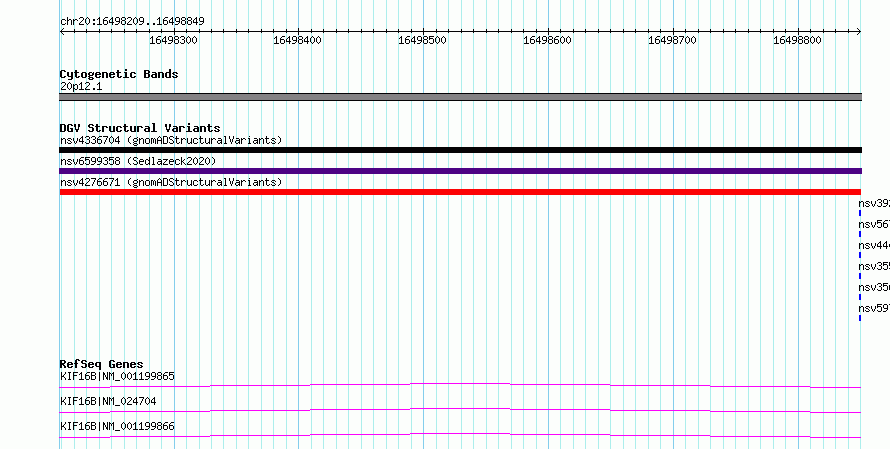Click the red nsv4276671 variant bar
Image resolution: width=890 pixels, height=449 pixels.
(x=460, y=192)
